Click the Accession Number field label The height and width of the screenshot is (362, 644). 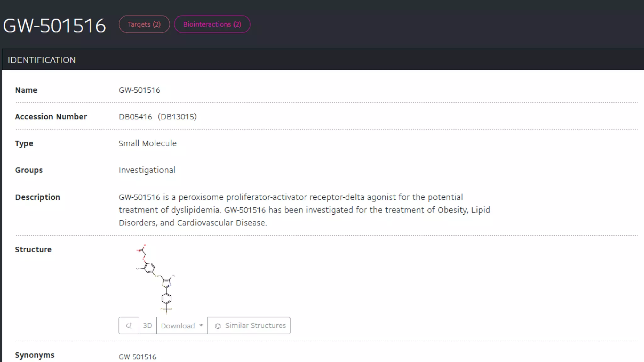[x=51, y=117]
